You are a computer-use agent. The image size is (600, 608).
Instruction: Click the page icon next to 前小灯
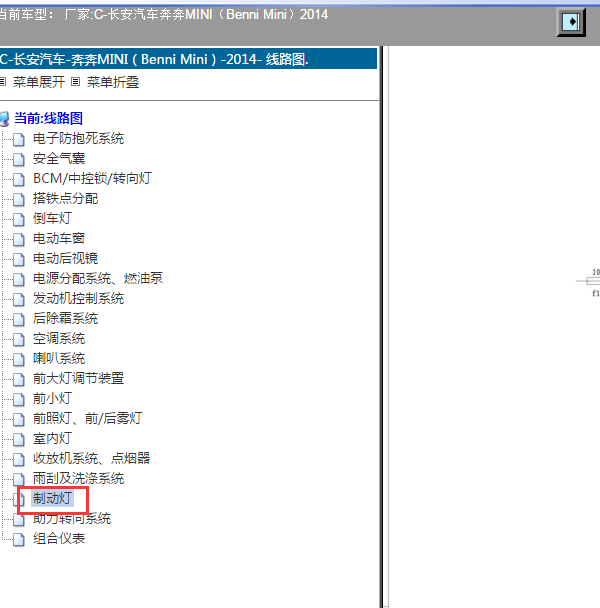(x=18, y=399)
